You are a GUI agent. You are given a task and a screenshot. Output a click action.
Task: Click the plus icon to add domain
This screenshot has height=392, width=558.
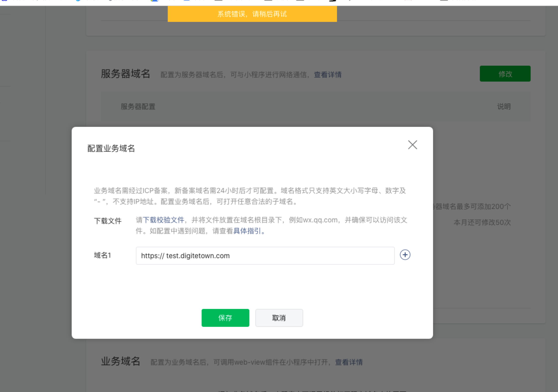405,255
